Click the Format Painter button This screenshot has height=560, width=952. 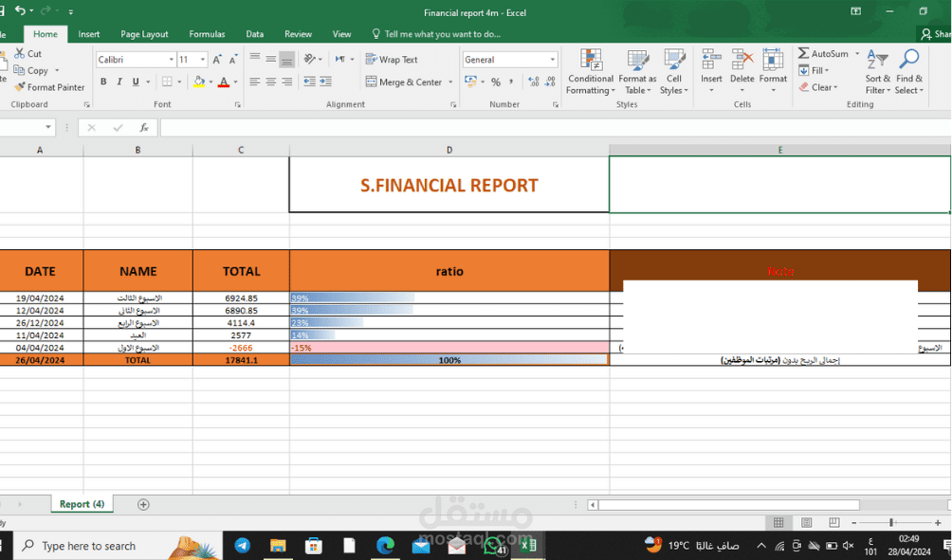[49, 86]
